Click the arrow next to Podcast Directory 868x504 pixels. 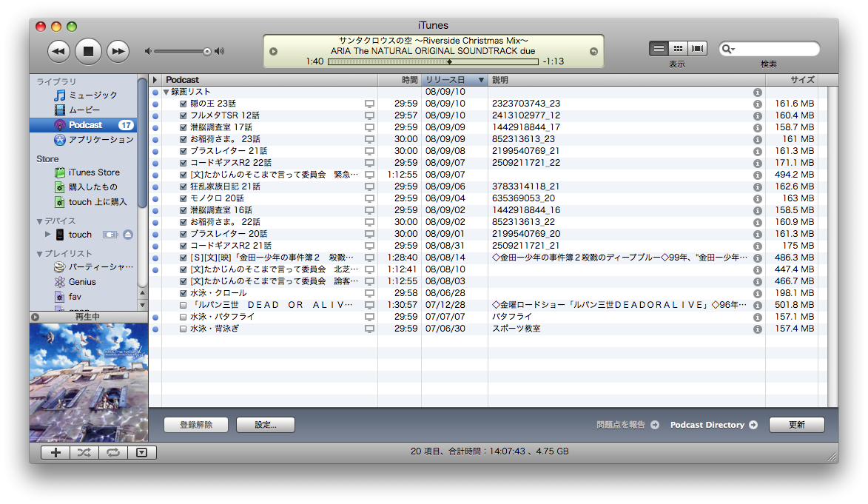point(753,425)
